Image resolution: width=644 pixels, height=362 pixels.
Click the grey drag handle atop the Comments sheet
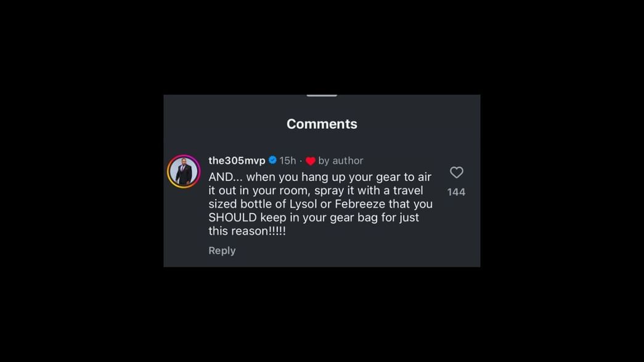click(322, 95)
